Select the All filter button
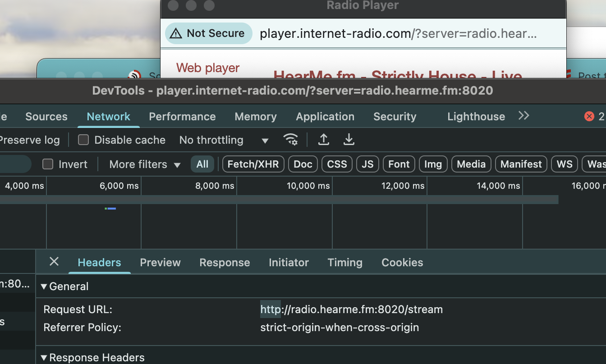The height and width of the screenshot is (364, 606). tap(202, 164)
